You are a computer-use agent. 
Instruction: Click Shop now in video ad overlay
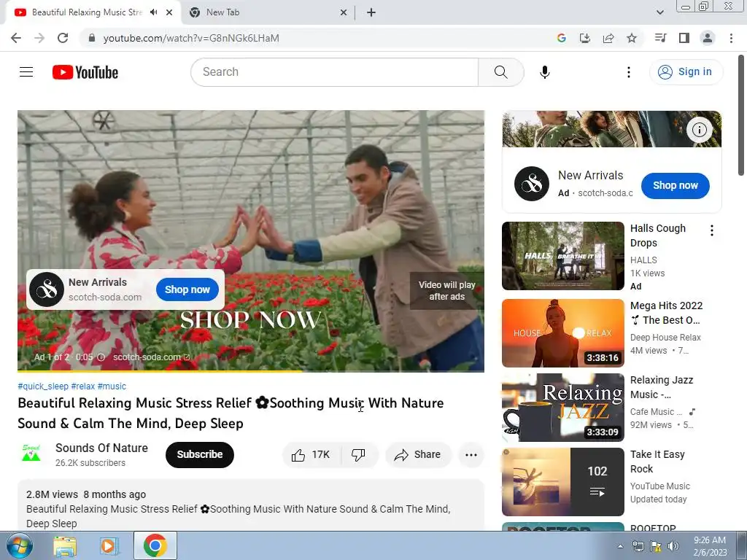[187, 289]
